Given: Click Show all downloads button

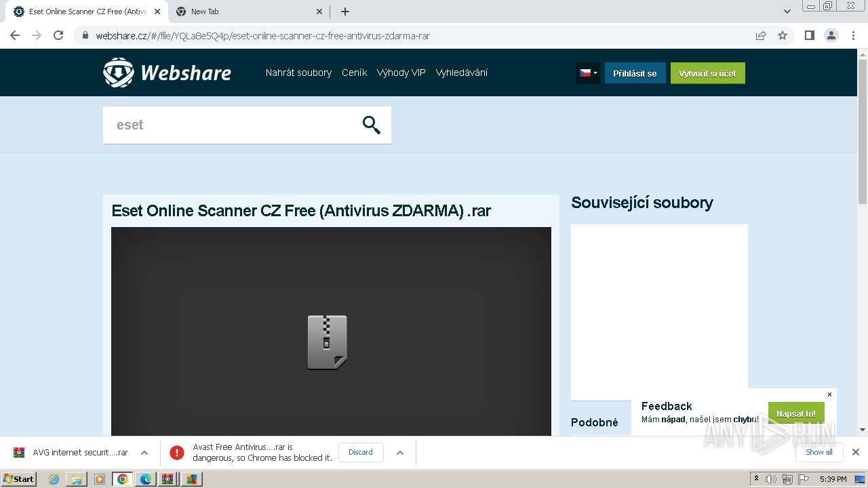Looking at the screenshot, I should [819, 452].
